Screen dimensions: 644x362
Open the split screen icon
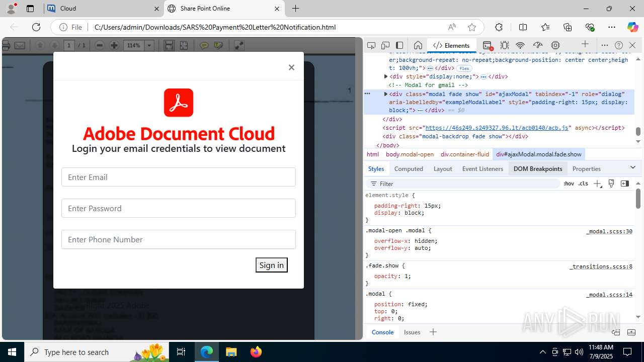pos(523,27)
